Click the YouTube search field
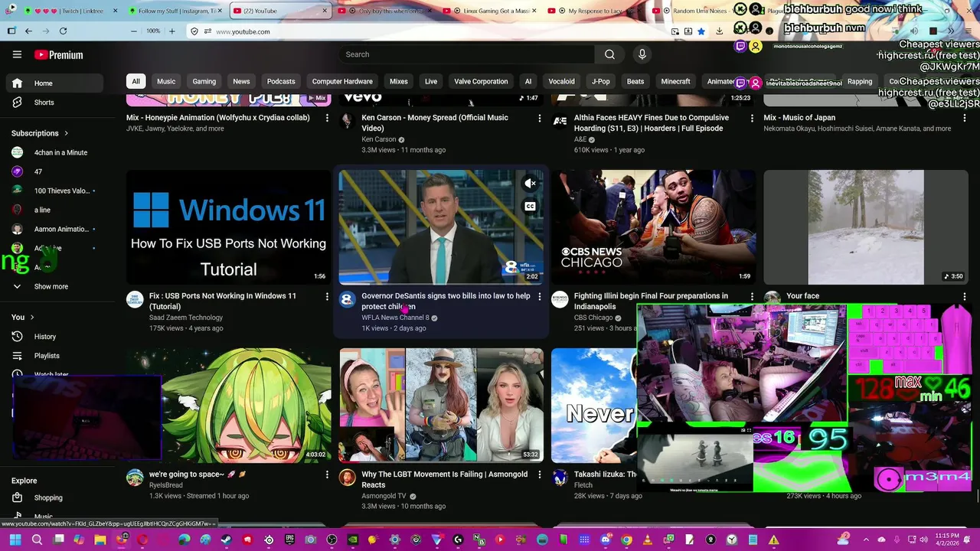 [467, 54]
